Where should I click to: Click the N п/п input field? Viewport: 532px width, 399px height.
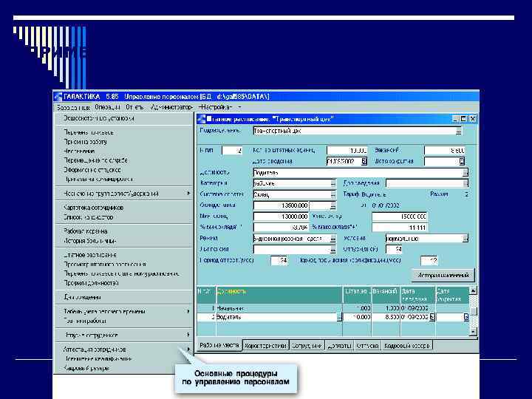(x=233, y=151)
